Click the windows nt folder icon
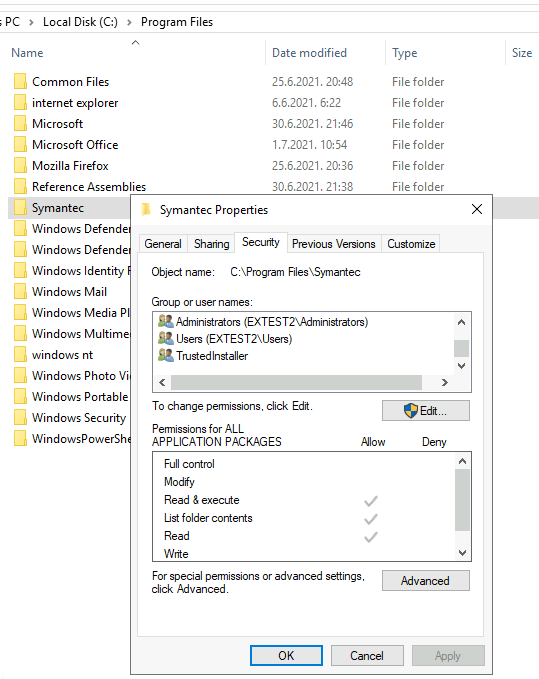Image resolution: width=539 pixels, height=679 pixels. coord(20,354)
